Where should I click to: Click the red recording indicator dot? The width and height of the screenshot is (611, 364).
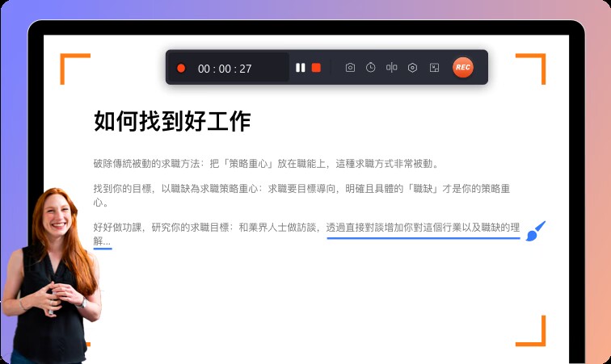tap(181, 69)
